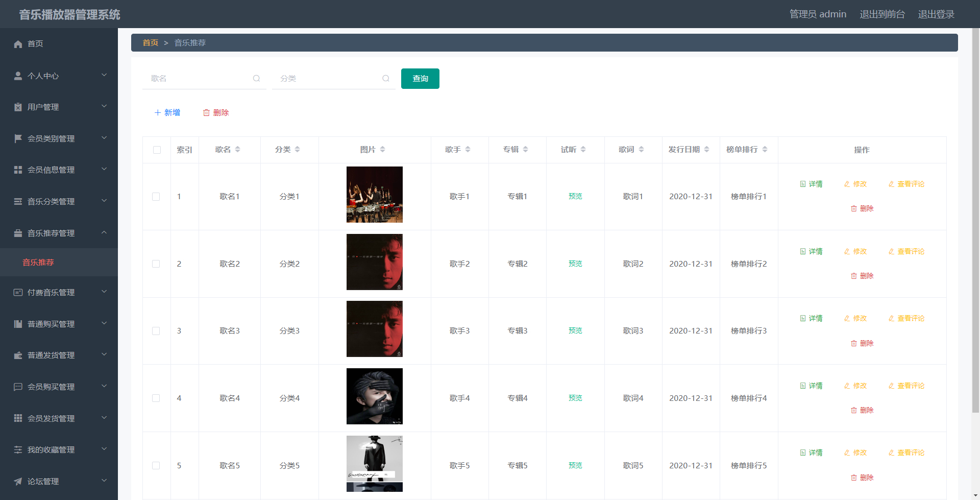Collapse the 音乐推荐管理 section
This screenshot has height=500, width=980.
104,232
